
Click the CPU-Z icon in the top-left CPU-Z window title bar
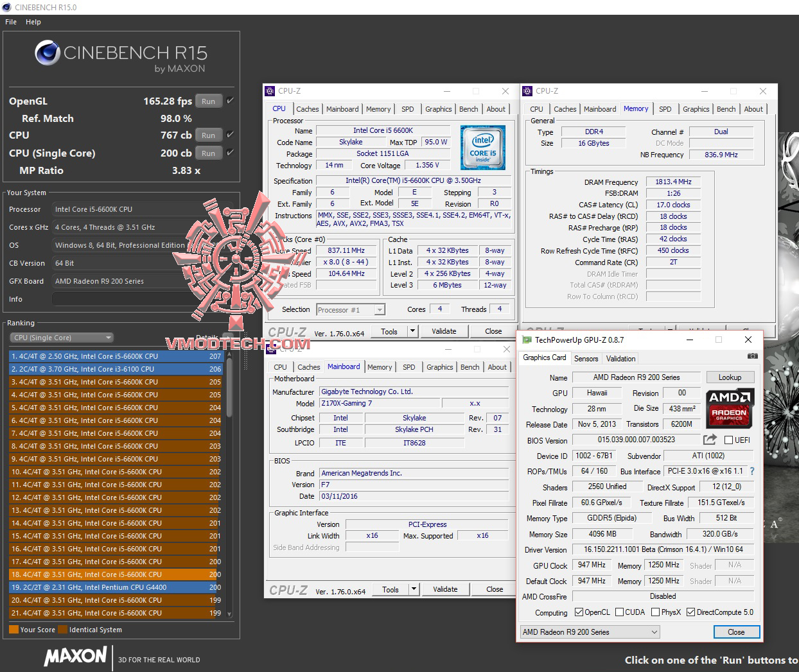270,91
